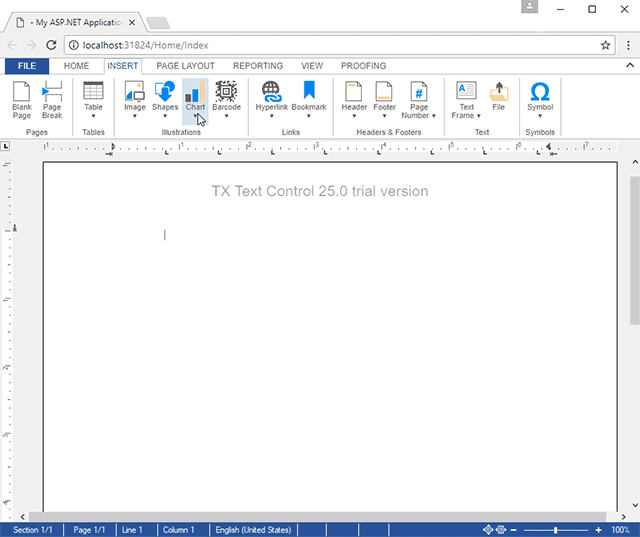Open the FILE menu tab
640x537 pixels.
pos(27,66)
